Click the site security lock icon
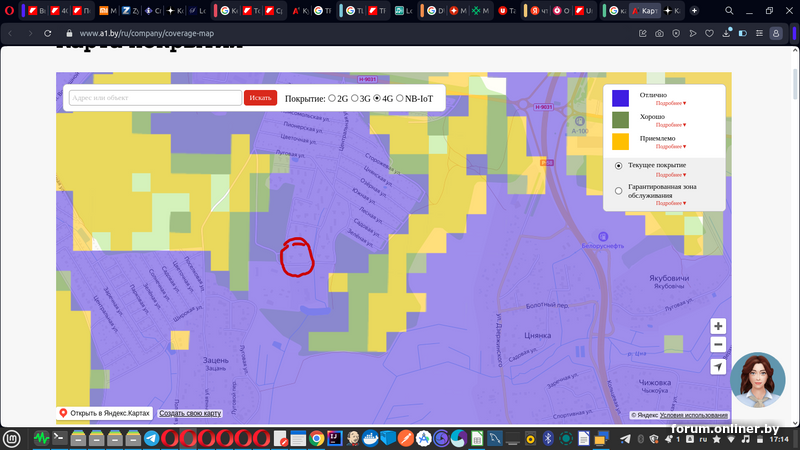Viewport: 800px width, 450px height. 69,33
